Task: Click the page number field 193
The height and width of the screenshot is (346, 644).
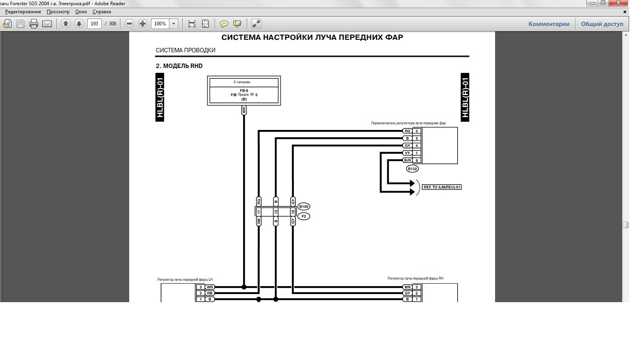Action: pyautogui.click(x=95, y=24)
